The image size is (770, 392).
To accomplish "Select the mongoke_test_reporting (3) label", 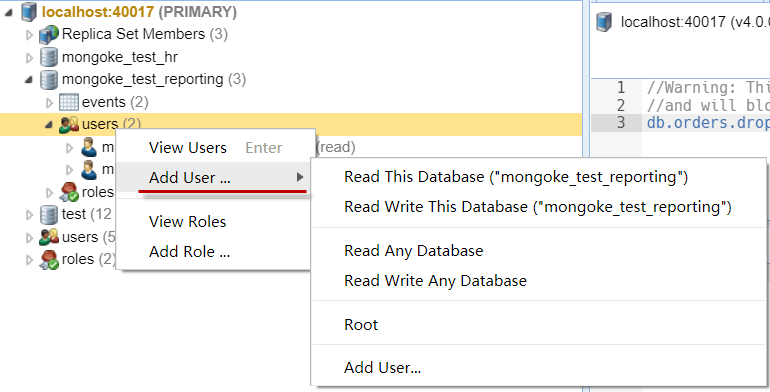I will point(154,79).
